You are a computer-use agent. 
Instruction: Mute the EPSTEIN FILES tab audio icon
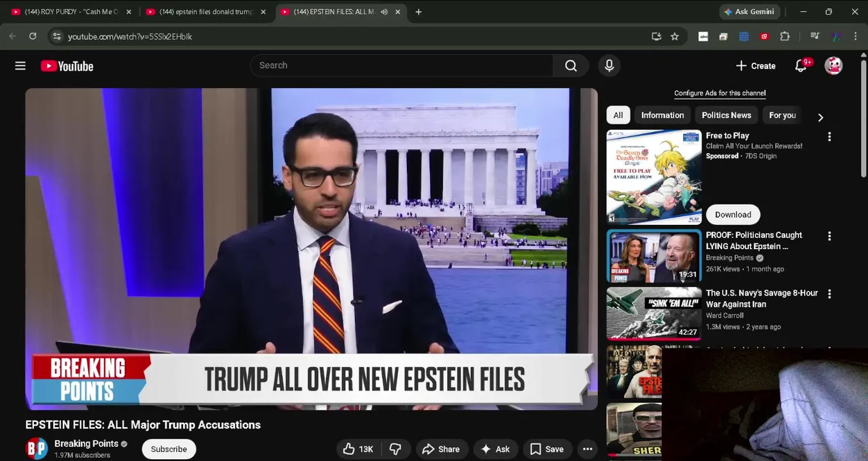coord(384,12)
